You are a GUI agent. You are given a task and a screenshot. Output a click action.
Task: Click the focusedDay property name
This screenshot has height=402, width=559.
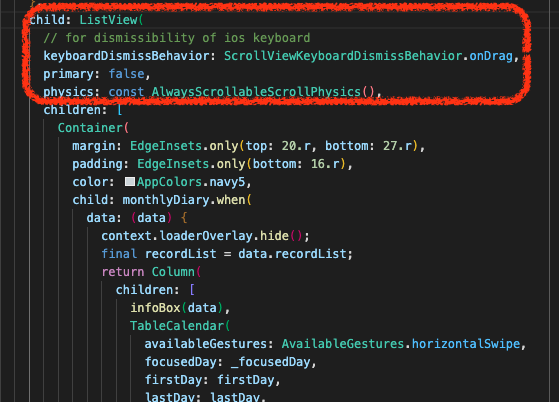180,362
